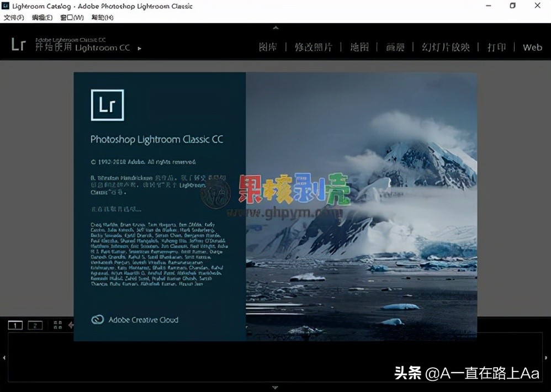The width and height of the screenshot is (551, 392).
Task: Click the filmstrip left scroll arrow
Action: (x=4, y=358)
